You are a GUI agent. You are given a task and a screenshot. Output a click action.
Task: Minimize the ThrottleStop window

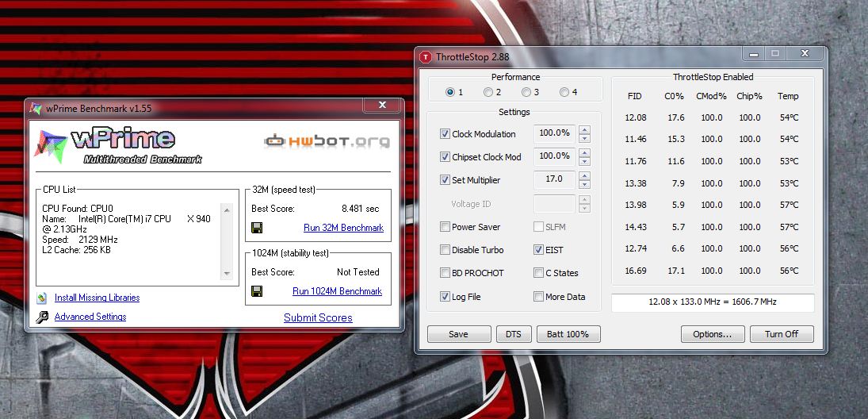point(753,54)
